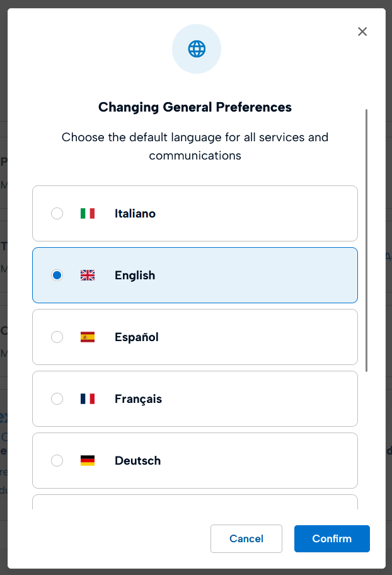Choose the Italiano label text

pyautogui.click(x=135, y=214)
